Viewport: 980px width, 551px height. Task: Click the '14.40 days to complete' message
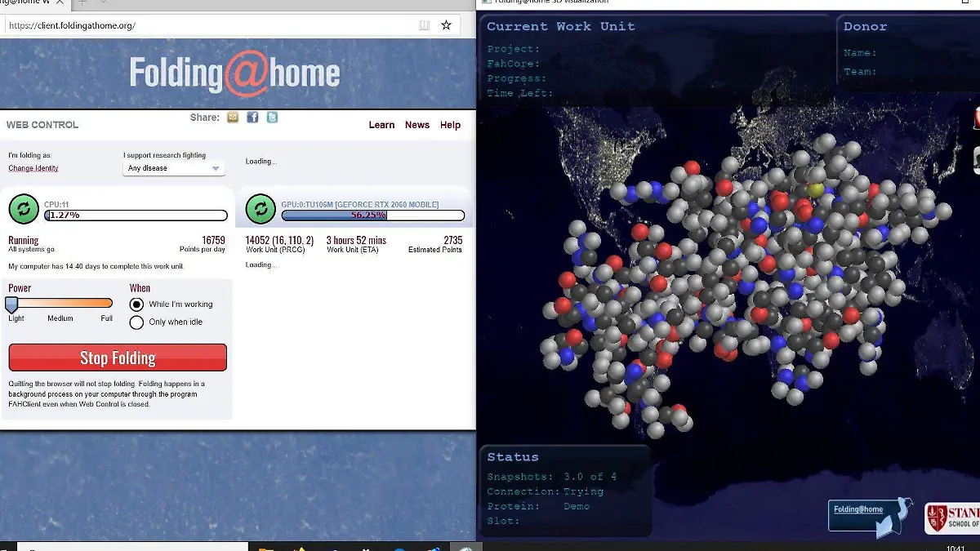(96, 267)
